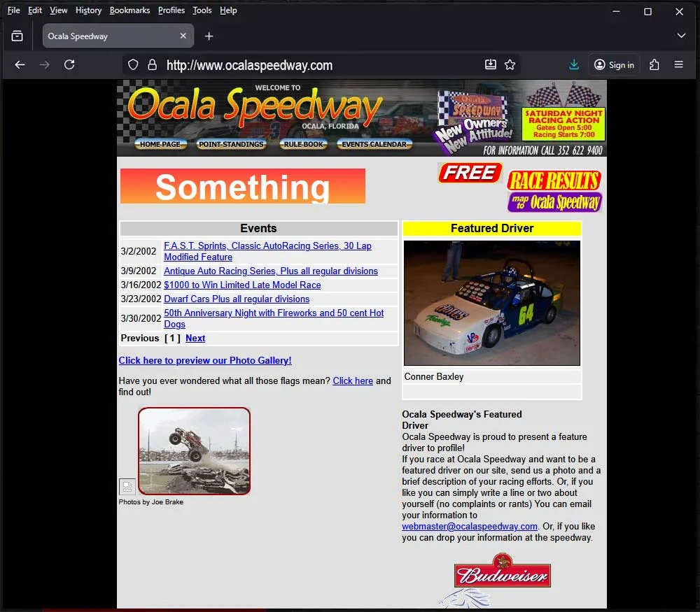Viewport: 700px width, 612px height.
Task: Open the History menu
Action: pyautogui.click(x=88, y=10)
